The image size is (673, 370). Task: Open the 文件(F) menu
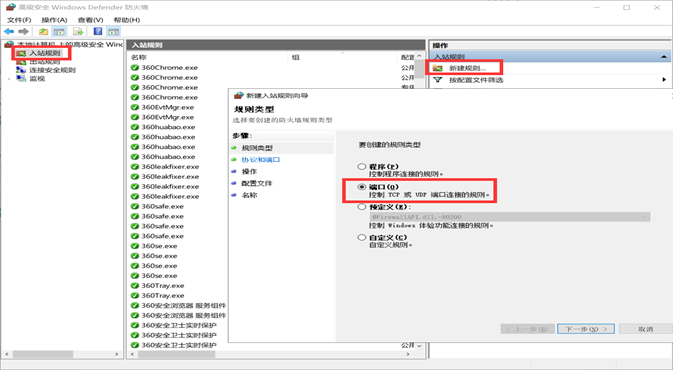19,20
